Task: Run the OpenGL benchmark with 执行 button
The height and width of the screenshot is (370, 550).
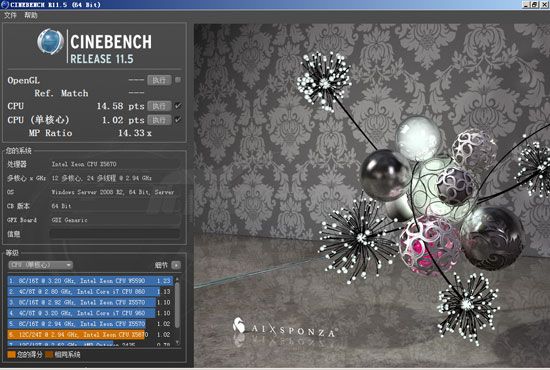Action: 159,80
